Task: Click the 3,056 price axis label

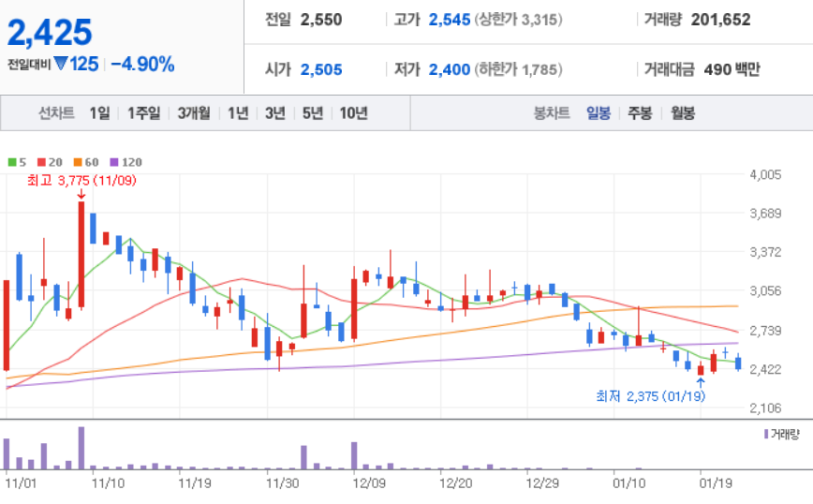Action: pos(765,291)
